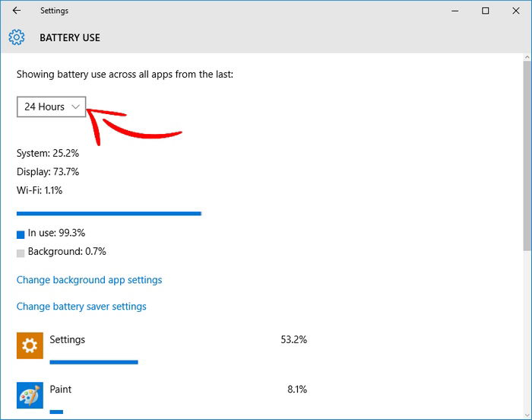Viewport: 532px width, 420px height.
Task: Click the blue In use legend square
Action: [x=21, y=234]
